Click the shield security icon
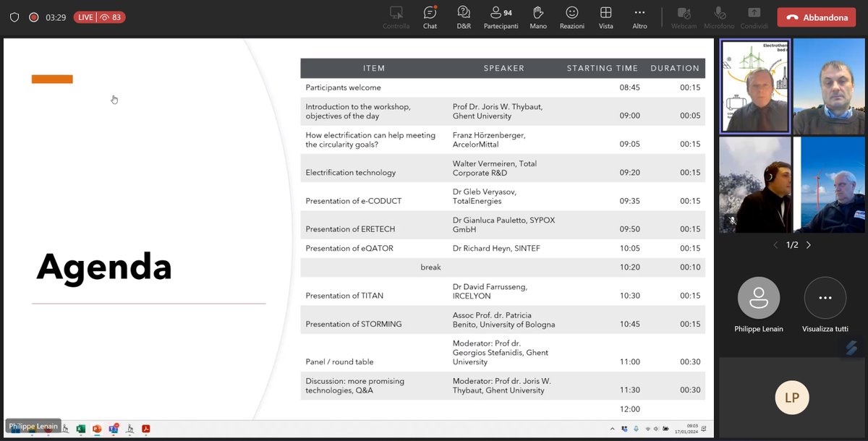 point(14,17)
